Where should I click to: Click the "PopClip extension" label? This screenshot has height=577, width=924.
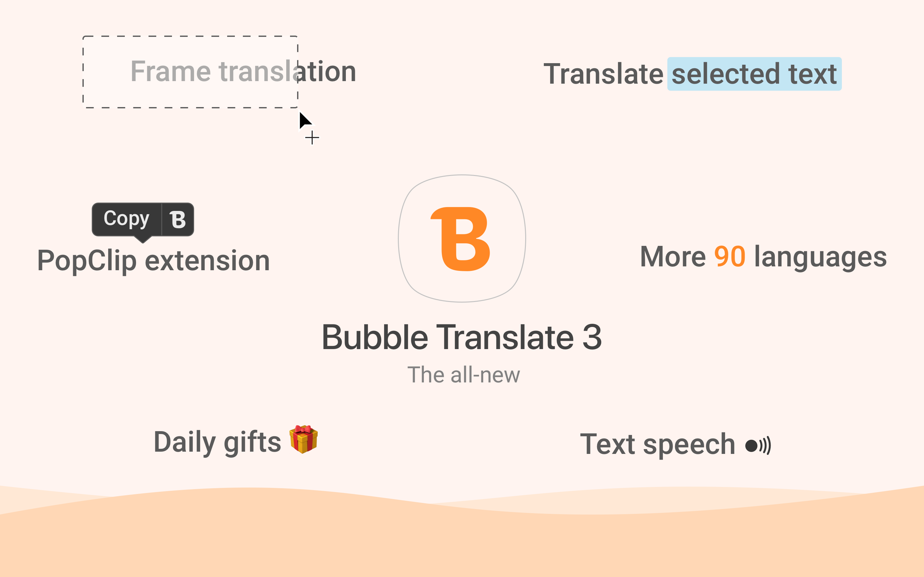click(x=153, y=261)
